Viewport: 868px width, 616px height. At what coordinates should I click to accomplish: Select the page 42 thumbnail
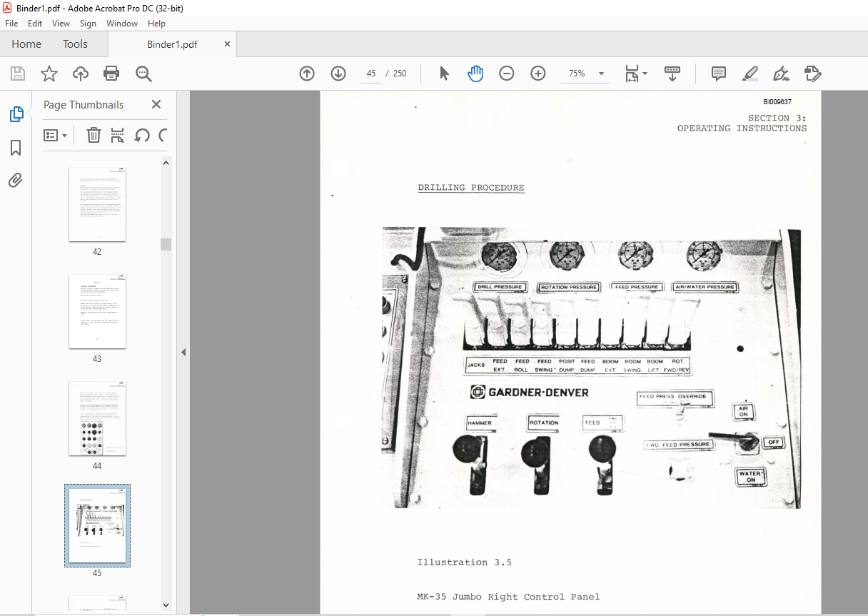pos(97,205)
